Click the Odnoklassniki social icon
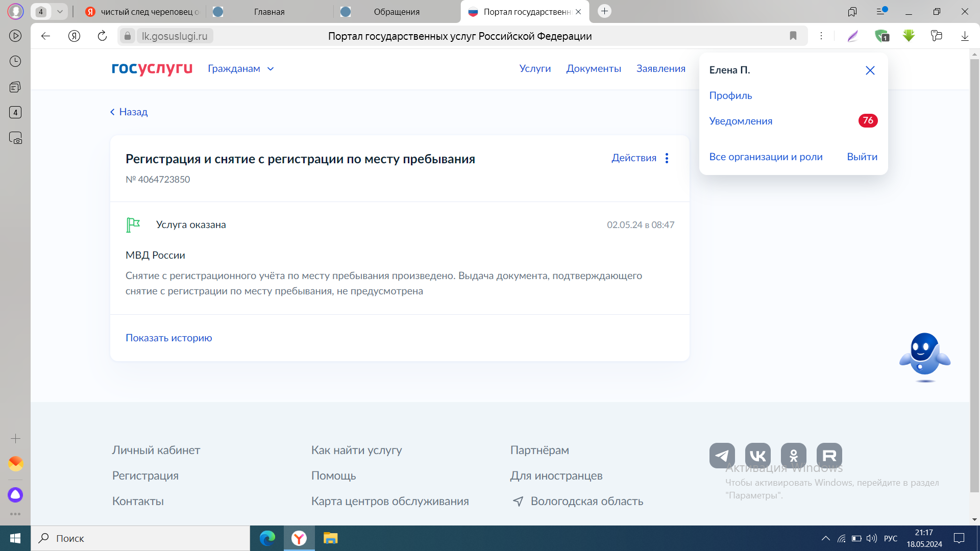 point(793,455)
